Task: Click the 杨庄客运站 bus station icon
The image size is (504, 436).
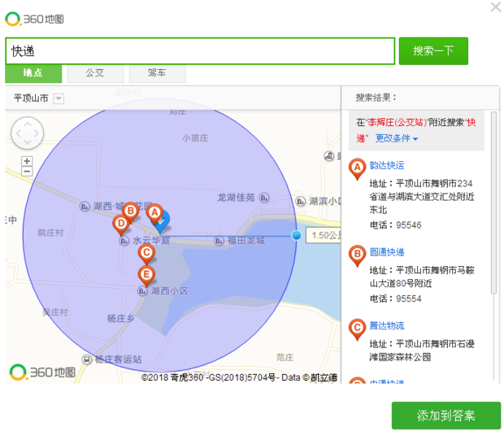Action: pyautogui.click(x=86, y=360)
